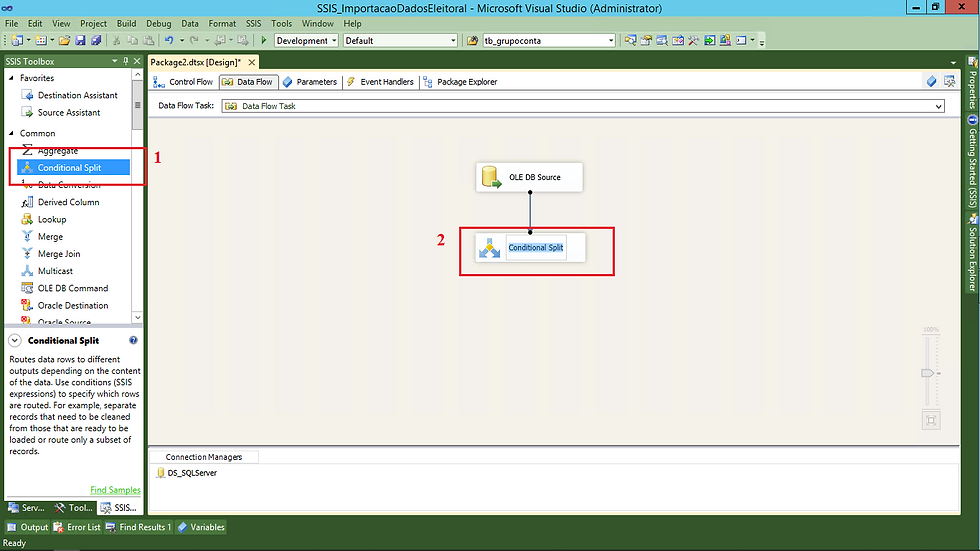Click the New Project toolbar icon
The image size is (980, 551).
(18, 41)
